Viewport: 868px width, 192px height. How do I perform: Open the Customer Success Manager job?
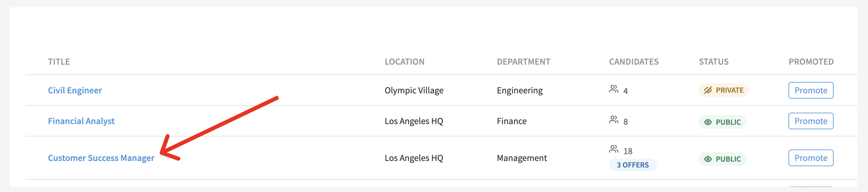[101, 158]
